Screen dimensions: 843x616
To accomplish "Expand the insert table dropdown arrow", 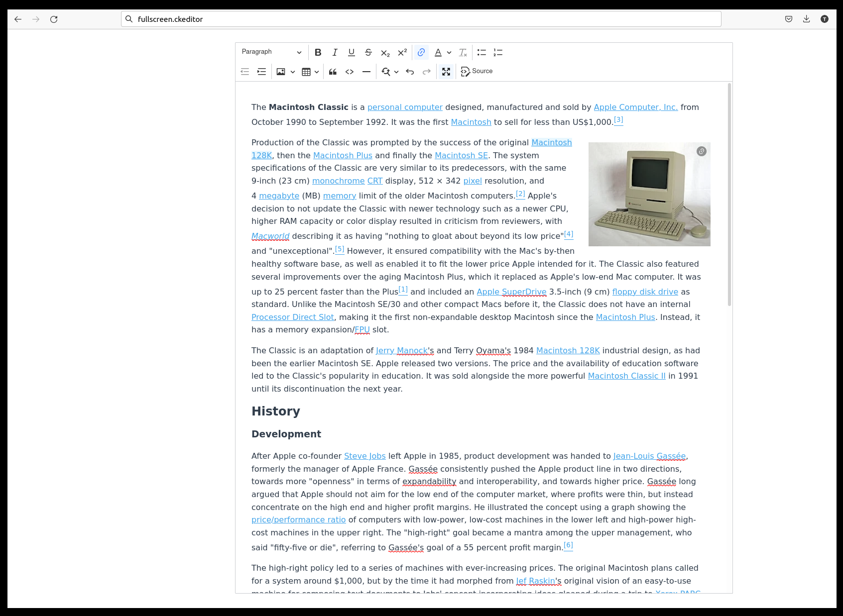I will (x=317, y=72).
